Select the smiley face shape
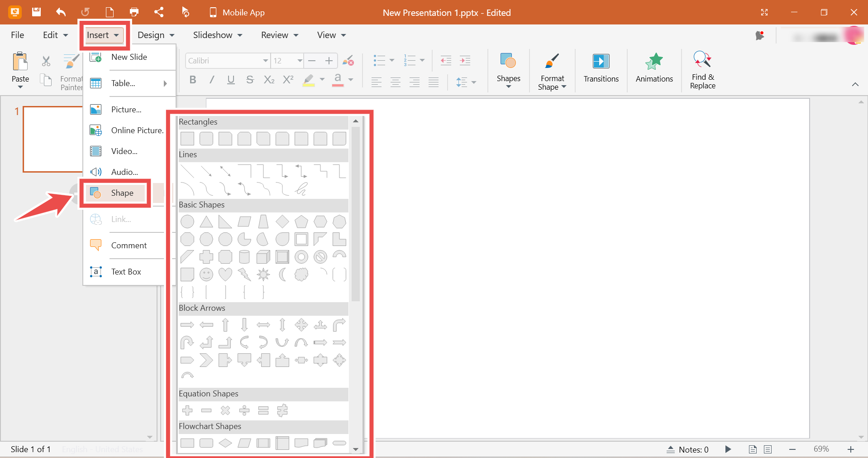The height and width of the screenshot is (458, 868). (206, 274)
